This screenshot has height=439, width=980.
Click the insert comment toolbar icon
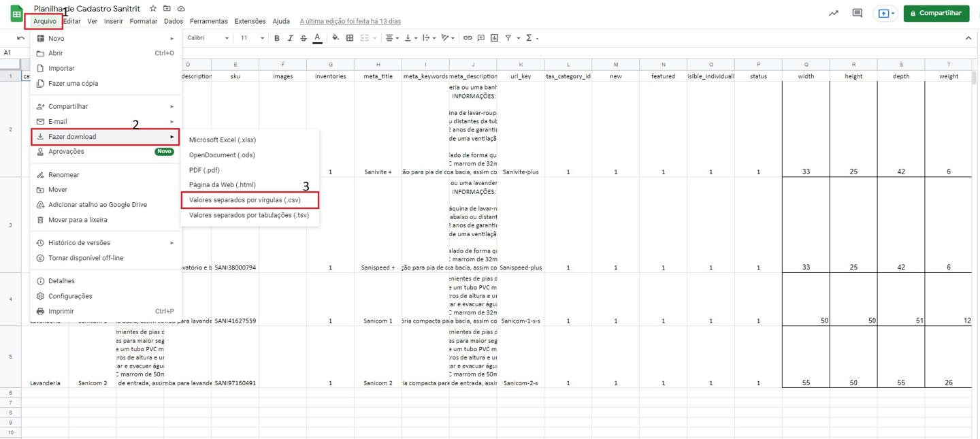480,38
